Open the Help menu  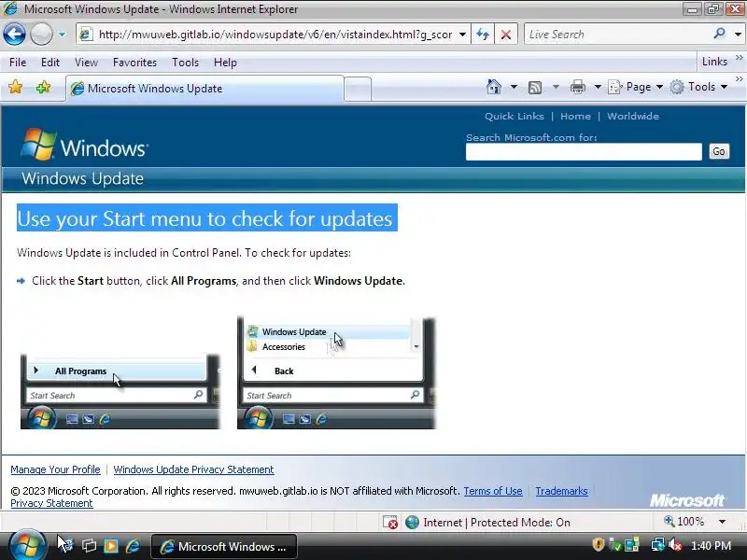pos(225,63)
